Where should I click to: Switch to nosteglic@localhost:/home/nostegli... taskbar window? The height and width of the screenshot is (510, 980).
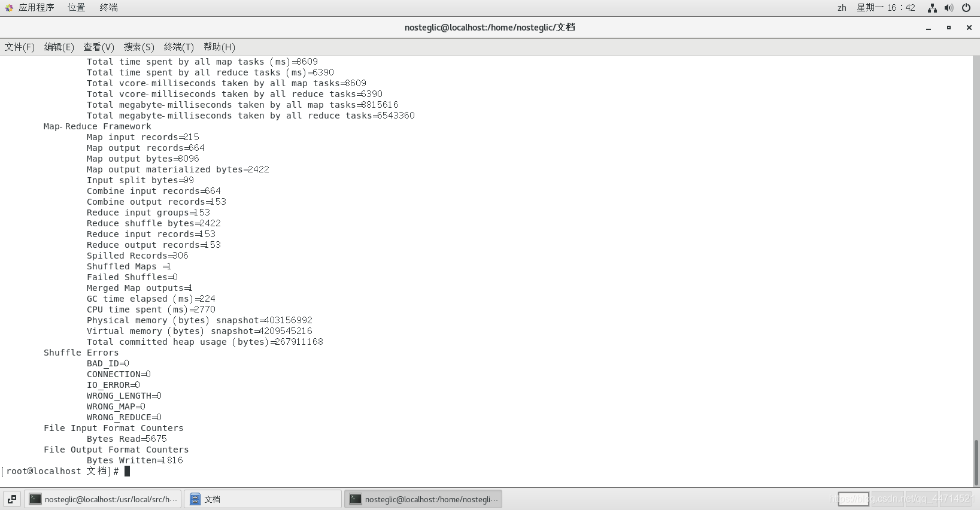(x=423, y=499)
